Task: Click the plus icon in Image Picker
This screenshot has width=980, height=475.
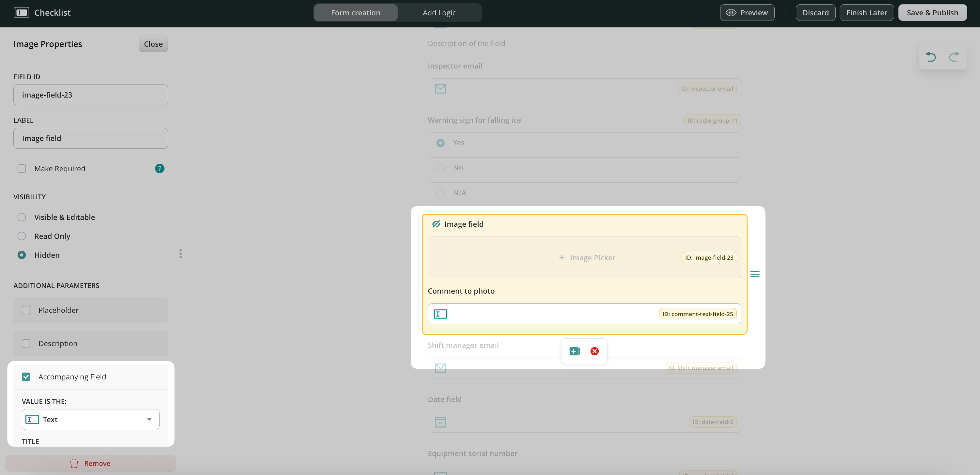Action: coord(561,257)
